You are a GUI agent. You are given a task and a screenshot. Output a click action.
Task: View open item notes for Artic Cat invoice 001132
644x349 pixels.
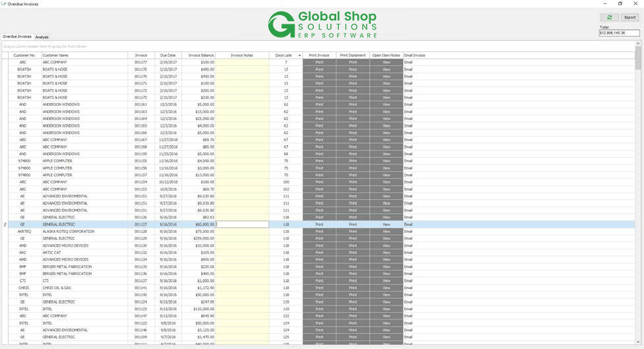click(x=386, y=253)
